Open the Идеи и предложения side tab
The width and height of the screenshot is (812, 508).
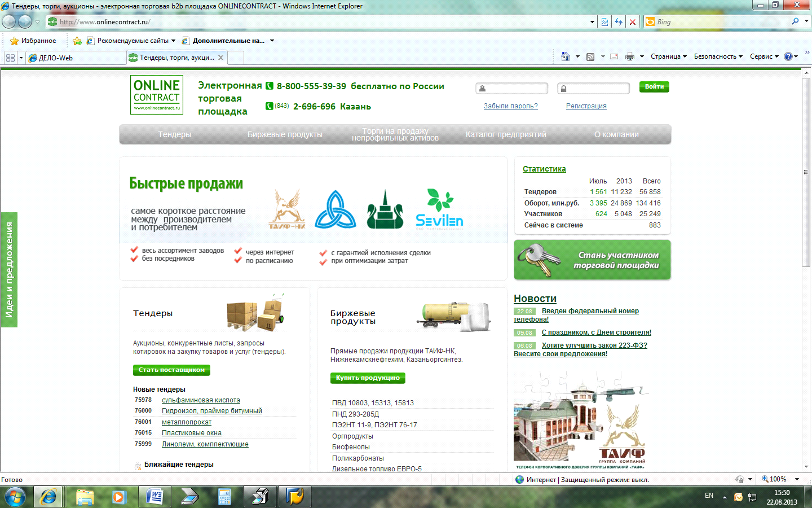coord(9,270)
